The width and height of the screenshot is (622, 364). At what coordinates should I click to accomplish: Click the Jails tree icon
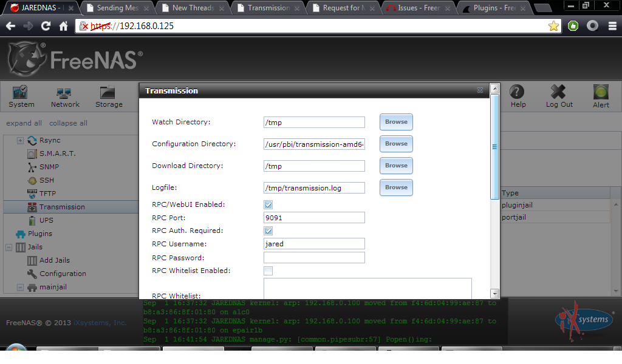tap(20, 247)
